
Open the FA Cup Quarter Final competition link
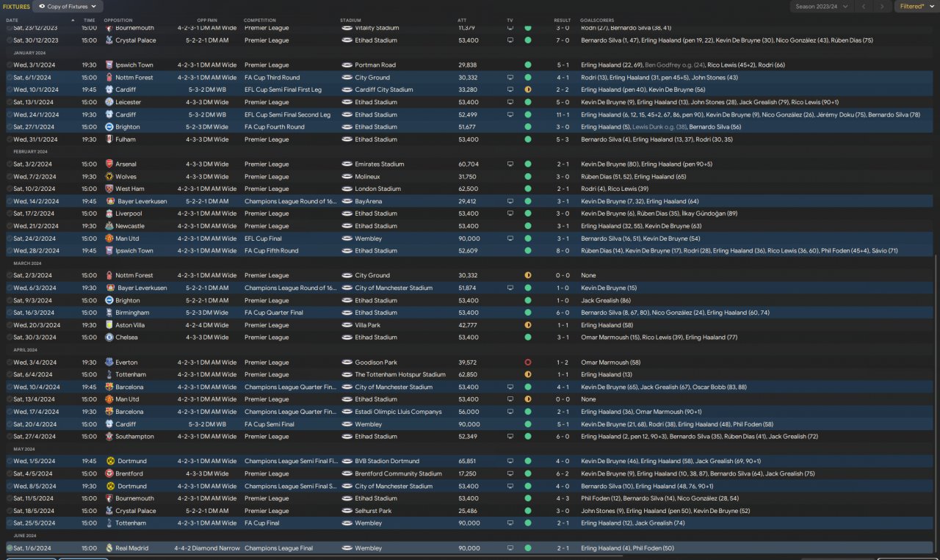(x=274, y=313)
